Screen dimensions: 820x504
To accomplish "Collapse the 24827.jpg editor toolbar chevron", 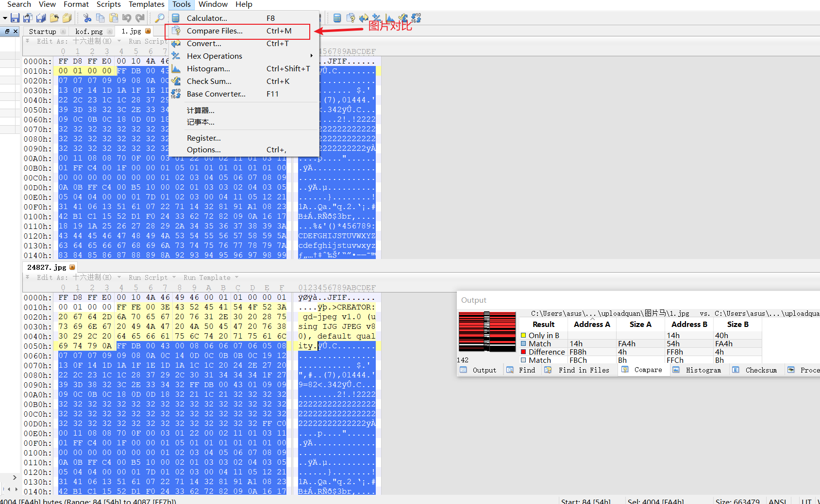I will (28, 277).
